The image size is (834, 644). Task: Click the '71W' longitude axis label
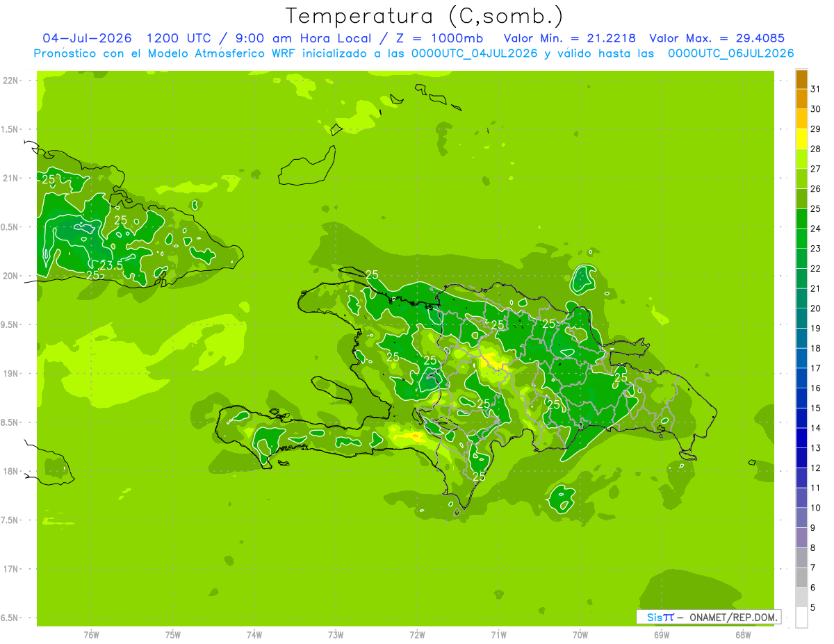498,636
